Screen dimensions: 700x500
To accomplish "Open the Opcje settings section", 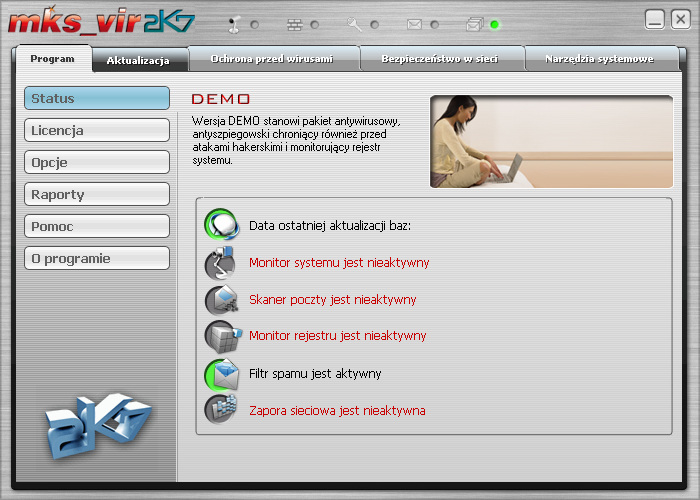I will pos(97,162).
